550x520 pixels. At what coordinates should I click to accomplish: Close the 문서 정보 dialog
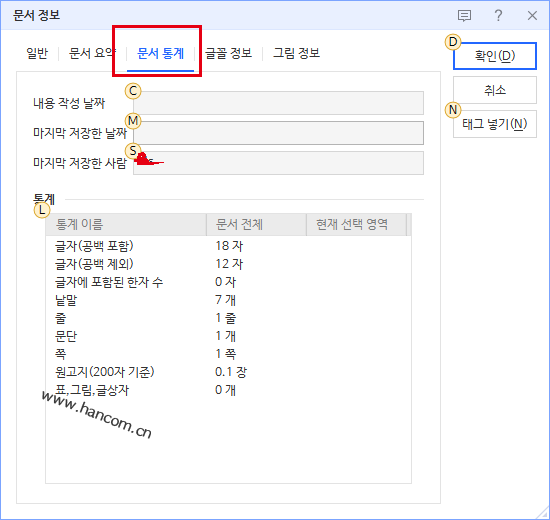pos(532,16)
